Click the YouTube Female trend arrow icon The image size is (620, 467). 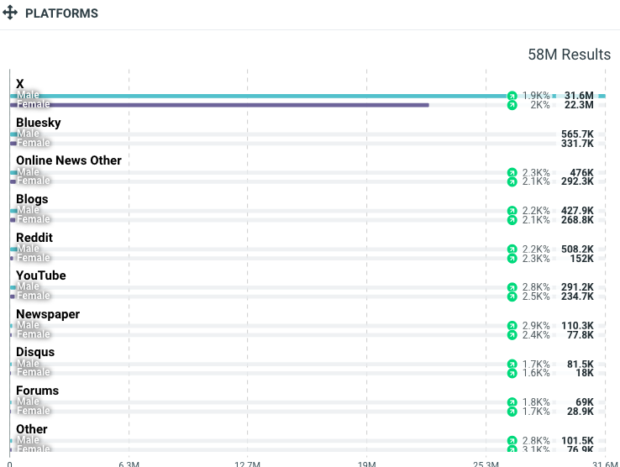(512, 297)
